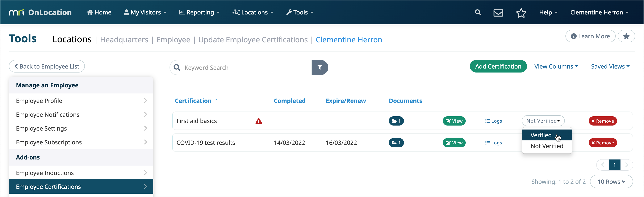Click the Clementine Herron breadcrumb

tap(349, 40)
